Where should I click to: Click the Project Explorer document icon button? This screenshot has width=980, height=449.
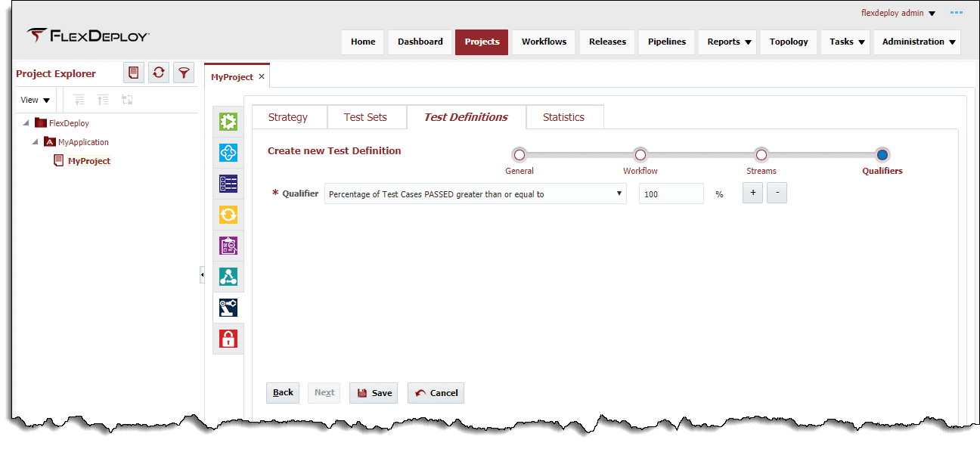pyautogui.click(x=134, y=73)
